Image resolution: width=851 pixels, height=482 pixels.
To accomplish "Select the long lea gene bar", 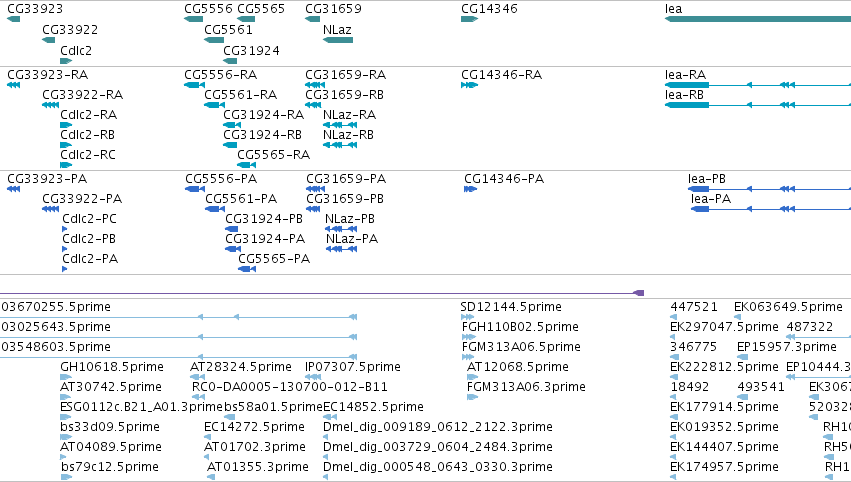I will click(x=758, y=19).
